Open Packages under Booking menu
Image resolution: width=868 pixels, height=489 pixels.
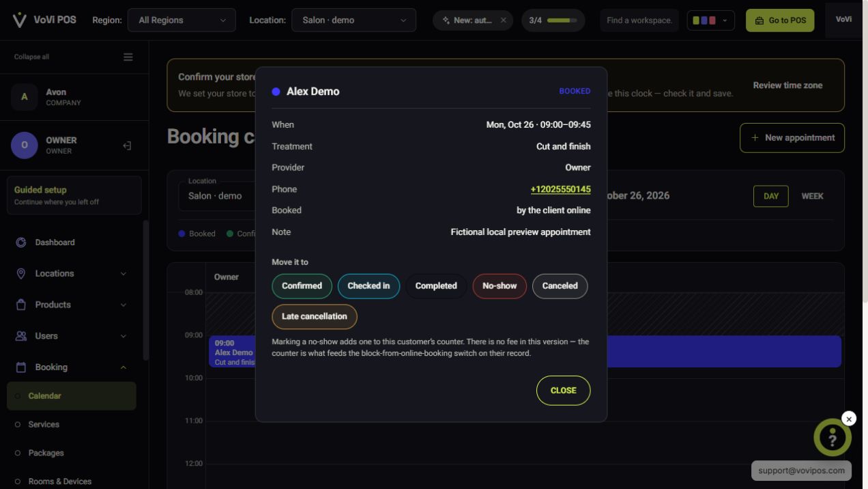pyautogui.click(x=46, y=453)
